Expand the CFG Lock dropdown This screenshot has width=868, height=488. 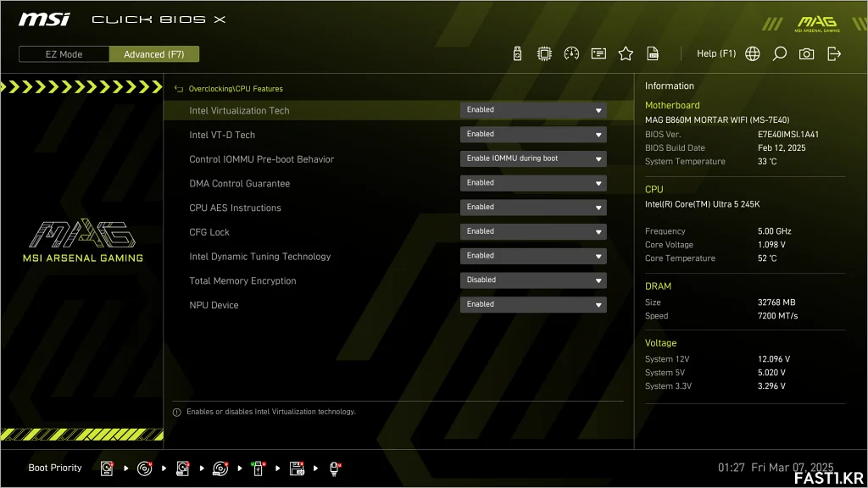[x=533, y=232]
